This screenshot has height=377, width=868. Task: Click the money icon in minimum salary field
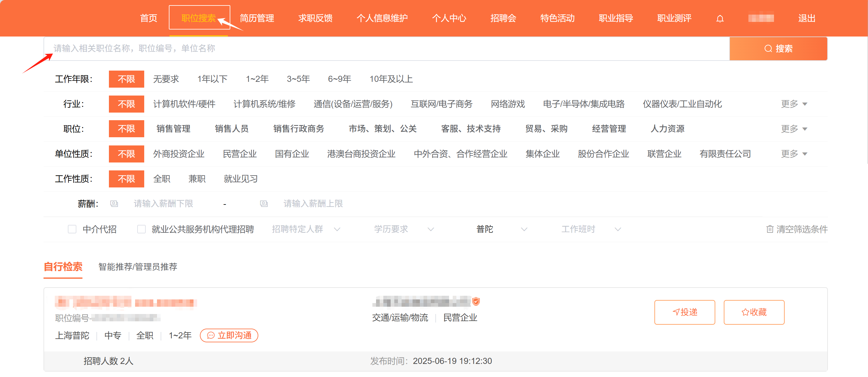pyautogui.click(x=114, y=204)
